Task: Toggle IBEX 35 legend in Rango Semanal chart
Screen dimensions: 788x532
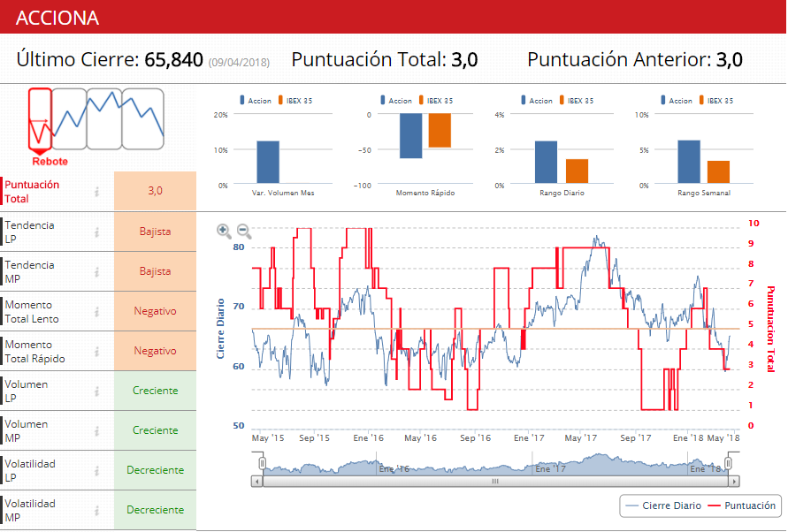Action: (x=716, y=101)
